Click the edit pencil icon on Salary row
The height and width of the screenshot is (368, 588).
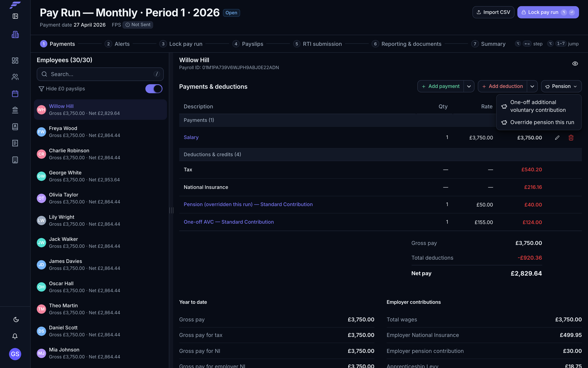557,138
